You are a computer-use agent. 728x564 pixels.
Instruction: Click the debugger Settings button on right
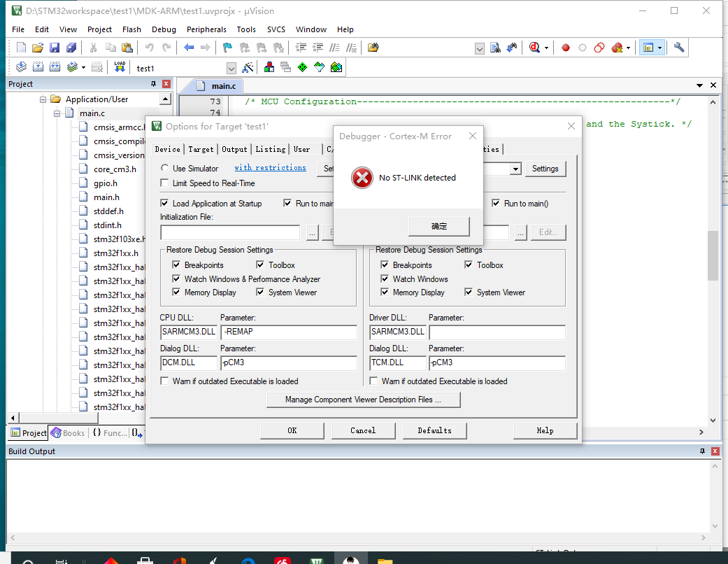[x=545, y=169]
